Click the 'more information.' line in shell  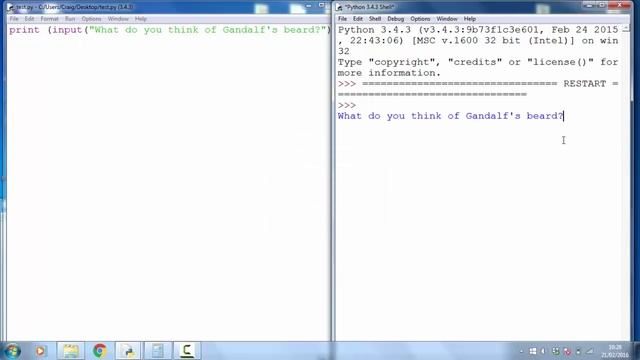coord(389,73)
